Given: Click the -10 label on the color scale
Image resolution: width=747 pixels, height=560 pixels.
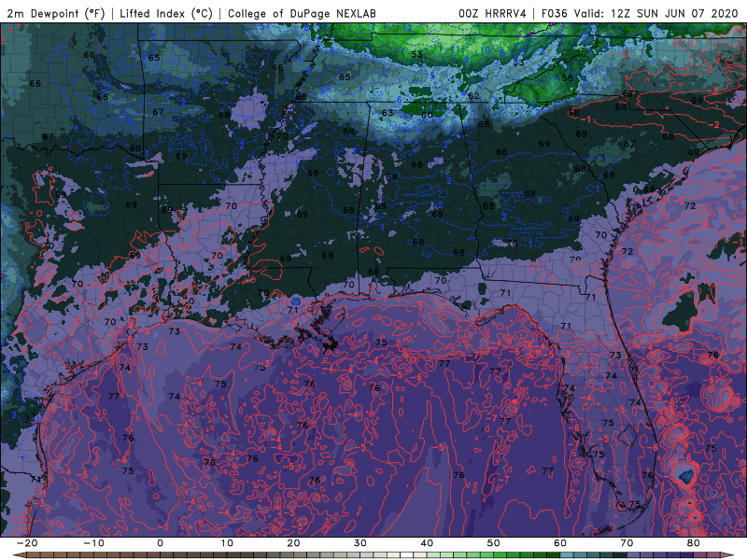Looking at the screenshot, I should (93, 543).
